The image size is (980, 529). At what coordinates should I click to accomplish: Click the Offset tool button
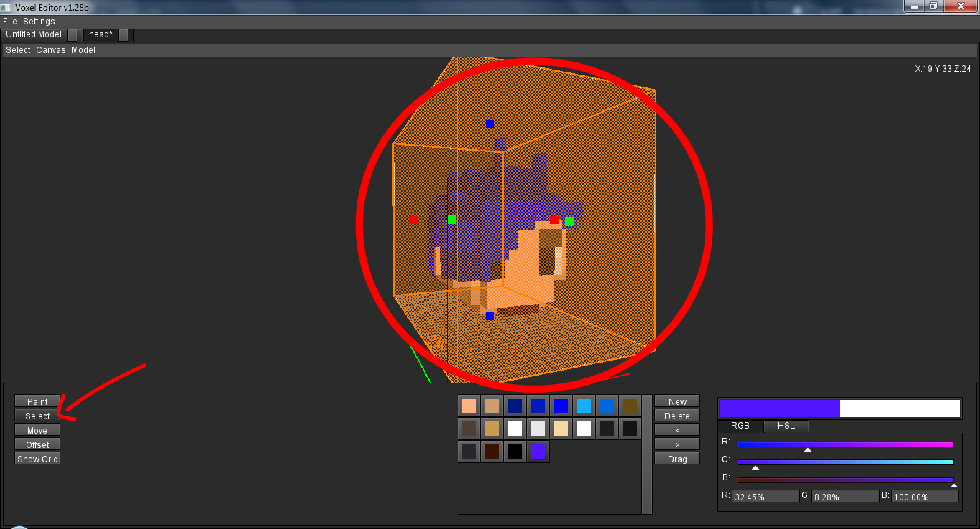37,444
